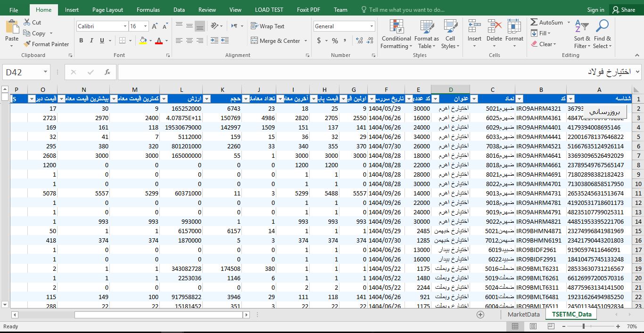Switch to the Foxit PDF tab
644x333 pixels.
[309, 10]
